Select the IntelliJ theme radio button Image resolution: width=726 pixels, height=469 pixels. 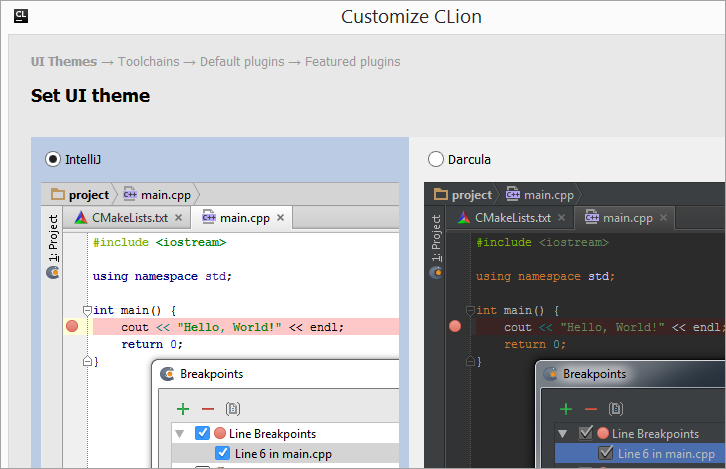52,159
